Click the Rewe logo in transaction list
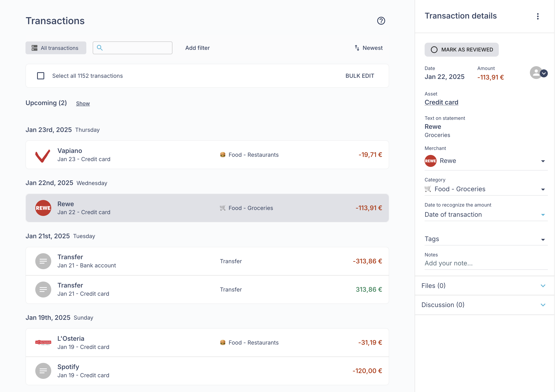The height and width of the screenshot is (392, 555). [x=43, y=208]
